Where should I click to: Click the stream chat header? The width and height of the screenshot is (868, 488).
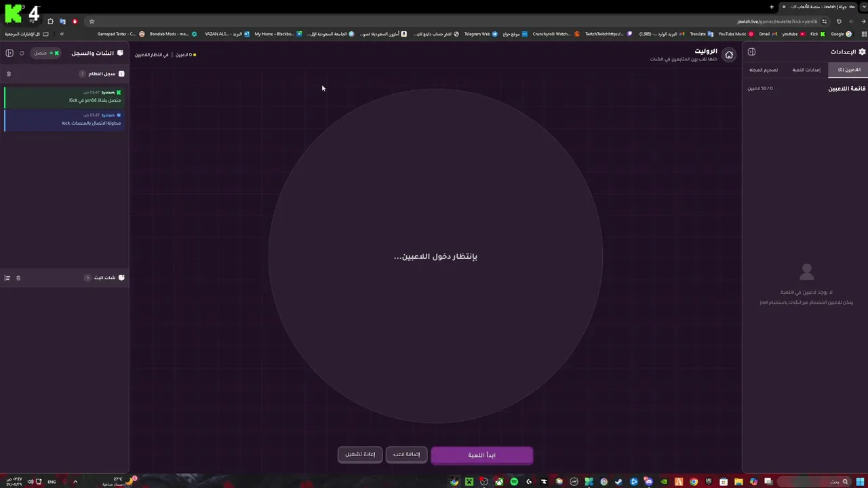[x=64, y=278]
